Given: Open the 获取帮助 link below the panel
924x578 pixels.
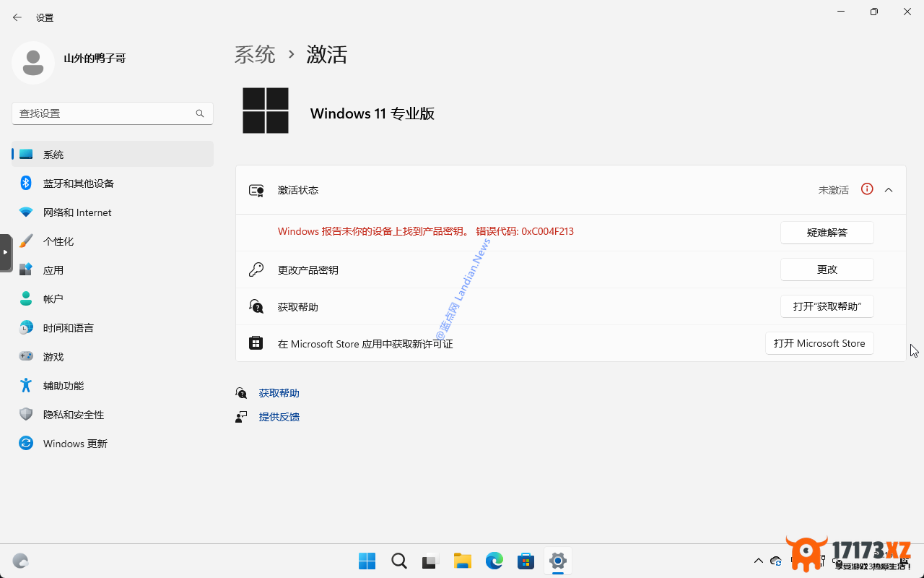Looking at the screenshot, I should [279, 393].
